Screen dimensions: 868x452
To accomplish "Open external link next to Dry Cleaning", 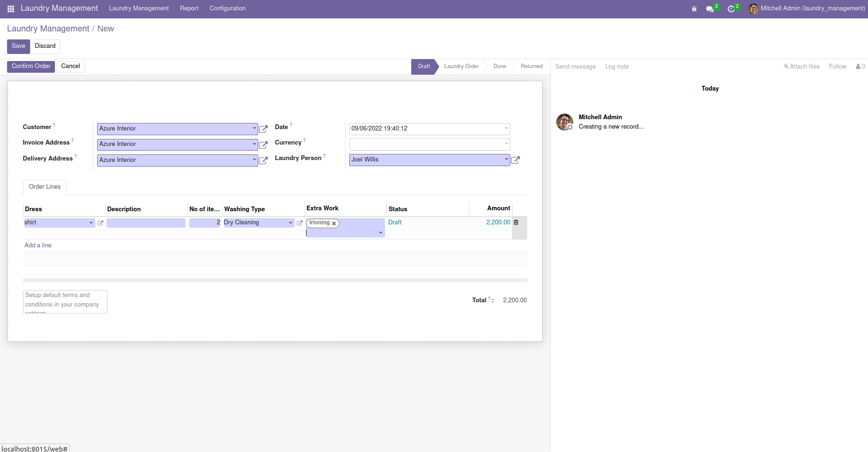I will (x=300, y=223).
